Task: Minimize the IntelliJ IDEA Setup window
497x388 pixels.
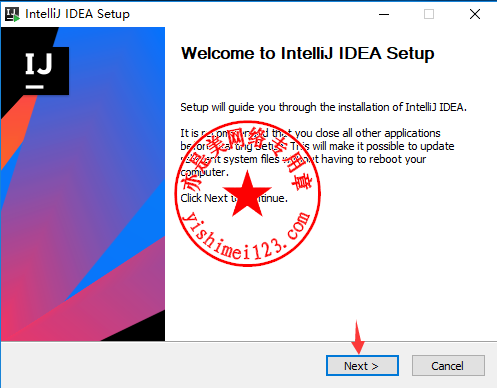Action: click(x=384, y=14)
